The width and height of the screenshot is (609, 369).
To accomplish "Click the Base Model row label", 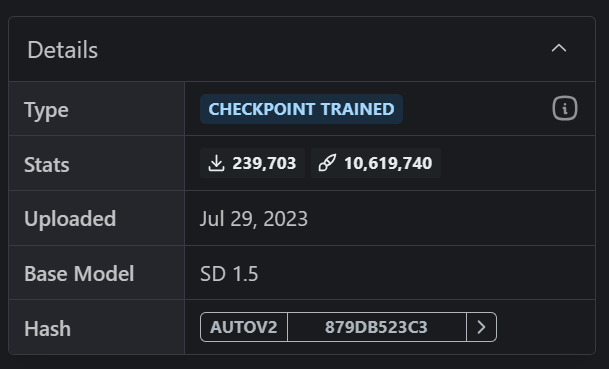I will point(79,273).
